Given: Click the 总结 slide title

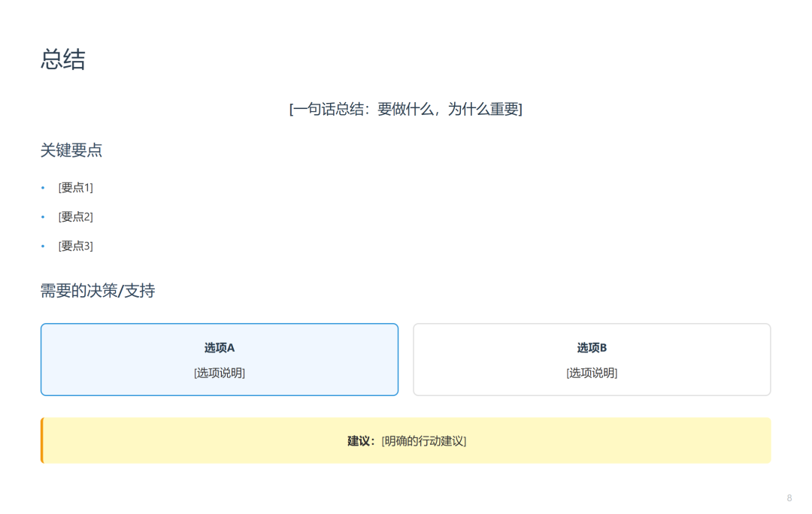Looking at the screenshot, I should pyautogui.click(x=63, y=59).
